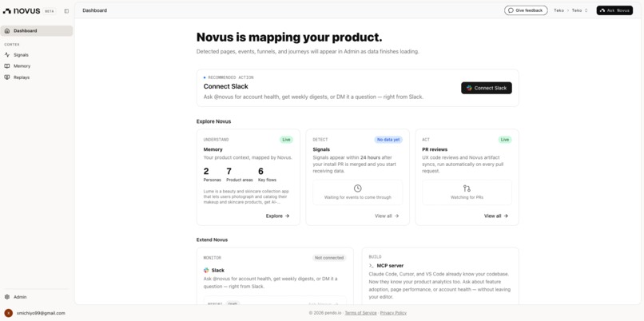Open the Teko workspace switcher dropdown

[579, 10]
